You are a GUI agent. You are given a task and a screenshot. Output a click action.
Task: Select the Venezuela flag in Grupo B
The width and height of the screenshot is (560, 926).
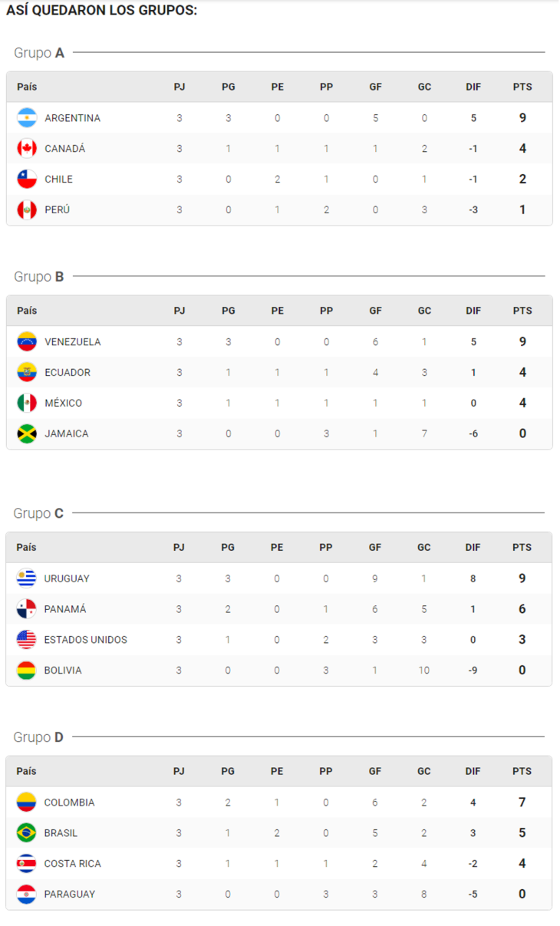pyautogui.click(x=27, y=342)
